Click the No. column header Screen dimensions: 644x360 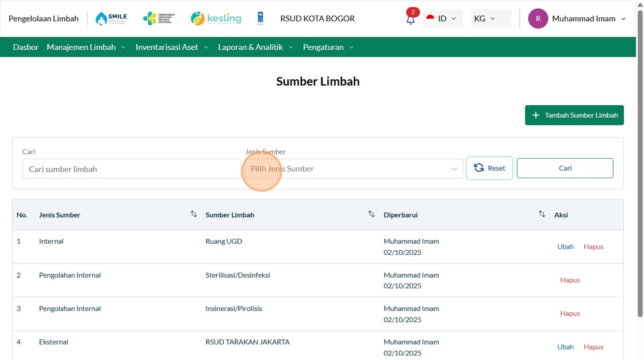pyautogui.click(x=22, y=215)
